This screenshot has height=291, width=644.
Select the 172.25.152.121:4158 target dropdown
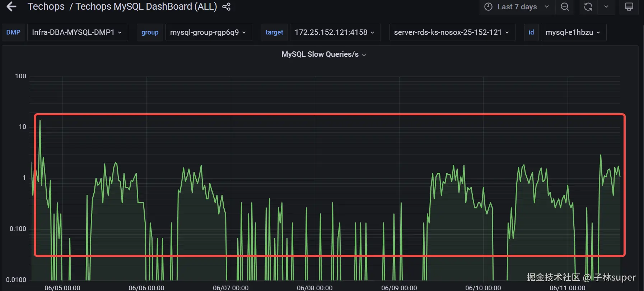[335, 32]
